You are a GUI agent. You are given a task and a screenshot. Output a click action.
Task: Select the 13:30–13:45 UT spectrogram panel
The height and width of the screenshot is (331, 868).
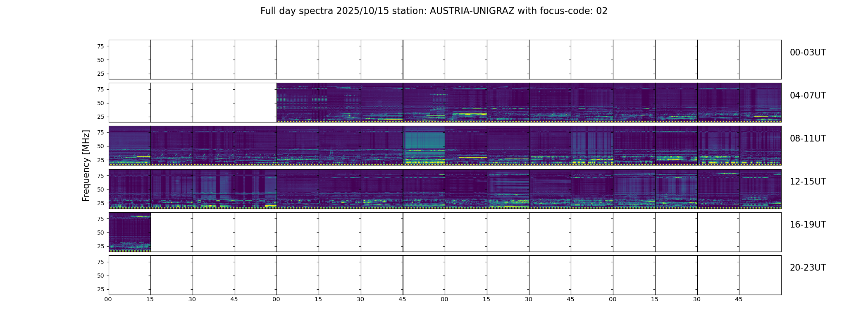(382, 189)
